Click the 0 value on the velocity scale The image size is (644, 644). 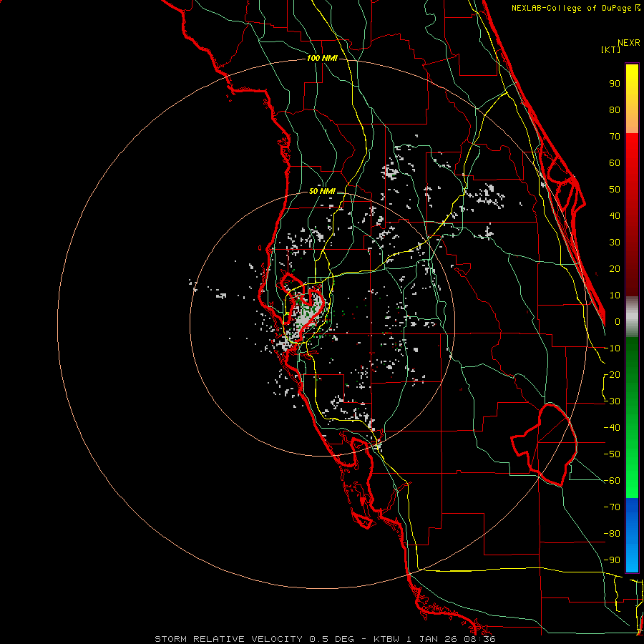click(618, 322)
